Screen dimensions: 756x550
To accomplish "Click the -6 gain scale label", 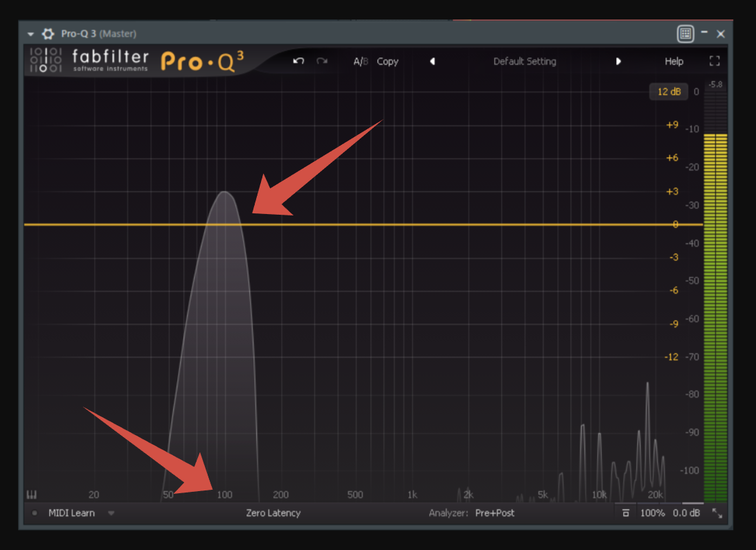I will pos(674,290).
